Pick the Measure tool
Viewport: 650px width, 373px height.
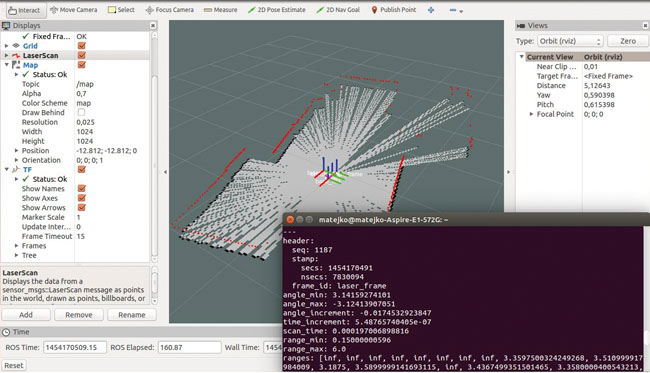tap(221, 10)
